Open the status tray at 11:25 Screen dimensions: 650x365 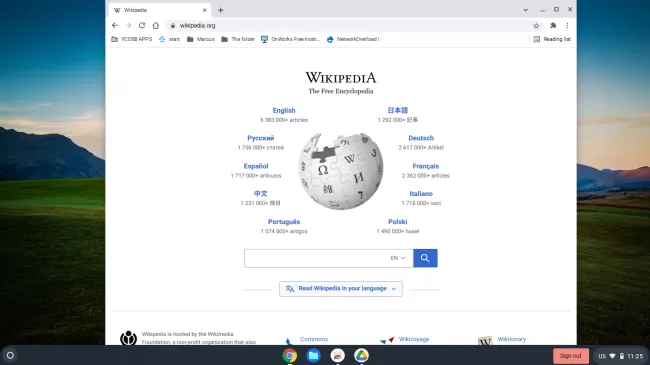[621, 356]
